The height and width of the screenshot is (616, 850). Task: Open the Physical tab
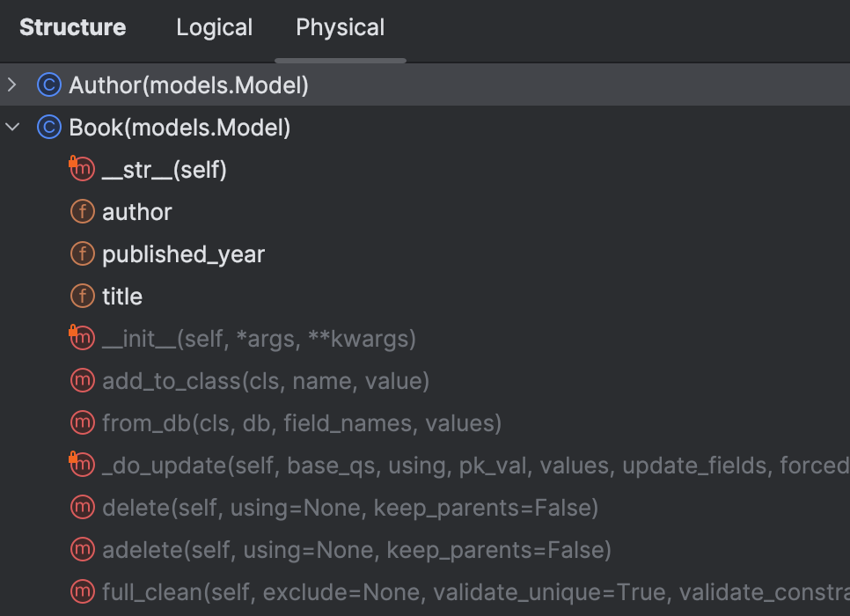coord(340,27)
